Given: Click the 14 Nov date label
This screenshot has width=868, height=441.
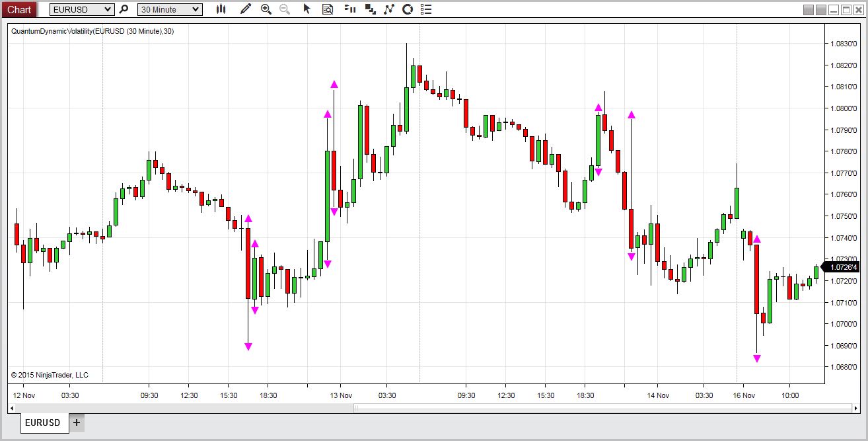Looking at the screenshot, I should [658, 395].
